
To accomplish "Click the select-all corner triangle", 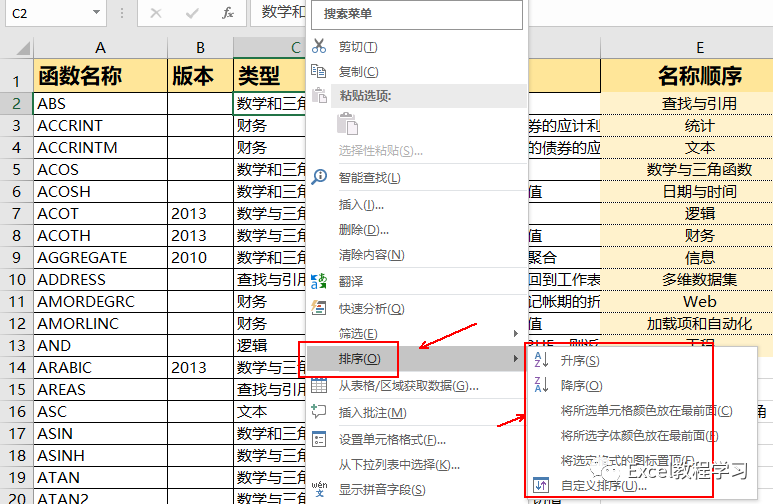I will (23, 48).
